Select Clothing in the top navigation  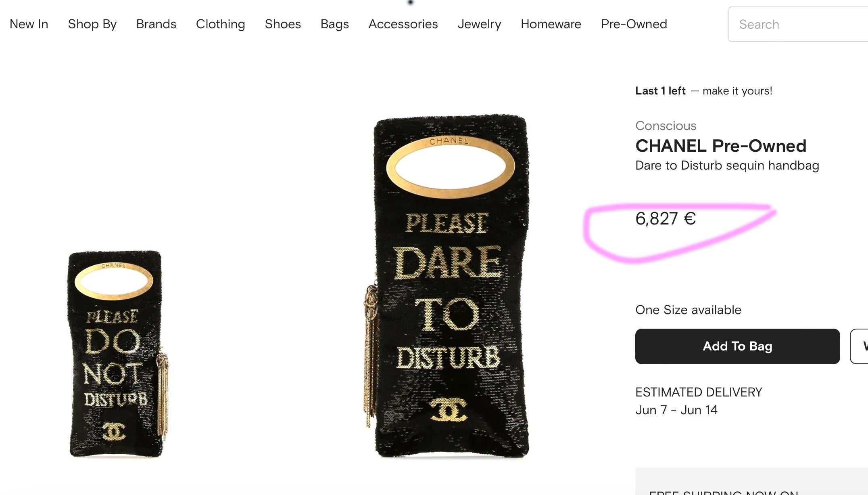[x=220, y=24]
